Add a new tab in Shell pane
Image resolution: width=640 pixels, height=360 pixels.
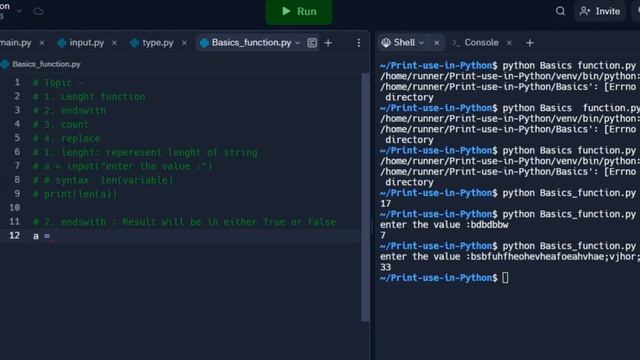529,43
